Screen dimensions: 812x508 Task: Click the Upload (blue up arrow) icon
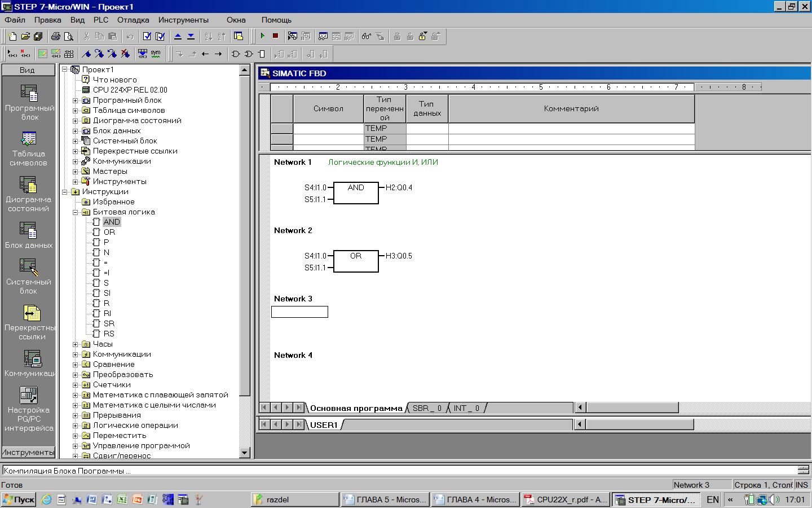coord(178,36)
